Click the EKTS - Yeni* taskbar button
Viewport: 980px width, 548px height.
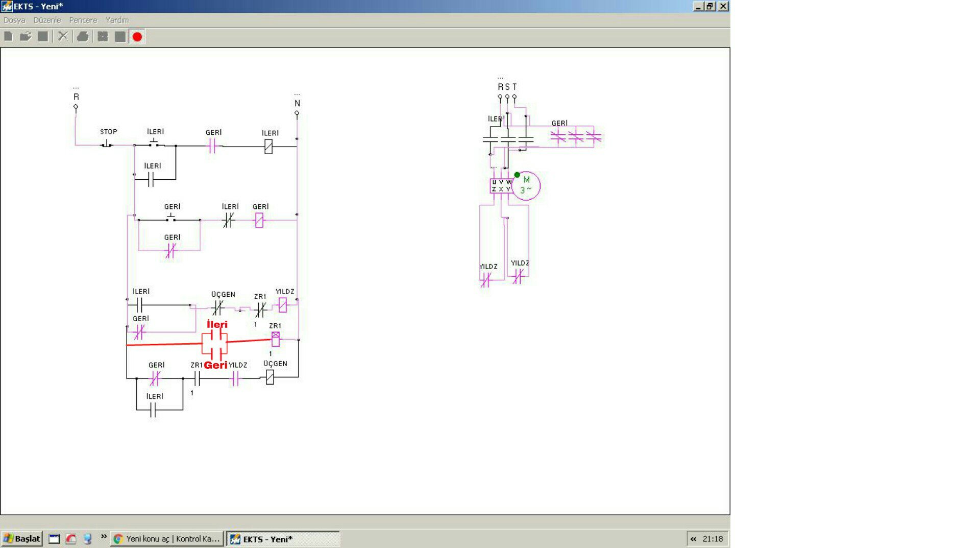click(x=283, y=539)
